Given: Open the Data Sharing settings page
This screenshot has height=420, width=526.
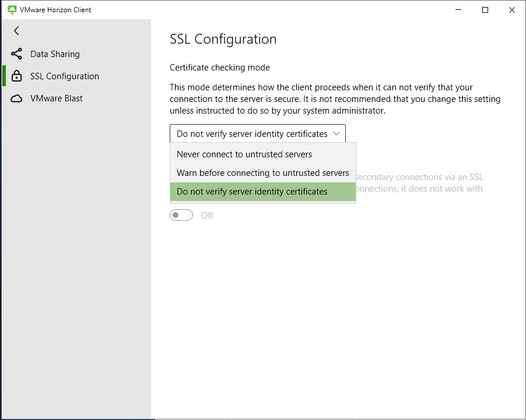Looking at the screenshot, I should tap(55, 54).
